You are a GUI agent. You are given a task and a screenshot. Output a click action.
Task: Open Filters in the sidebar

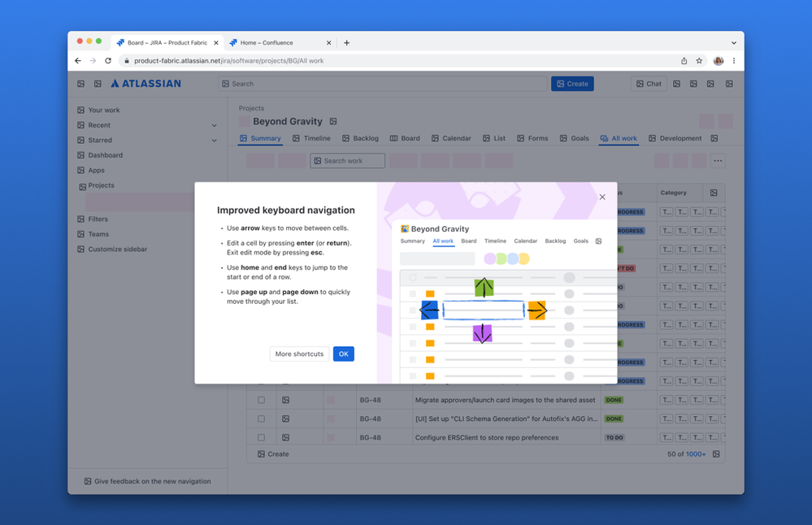93,219
